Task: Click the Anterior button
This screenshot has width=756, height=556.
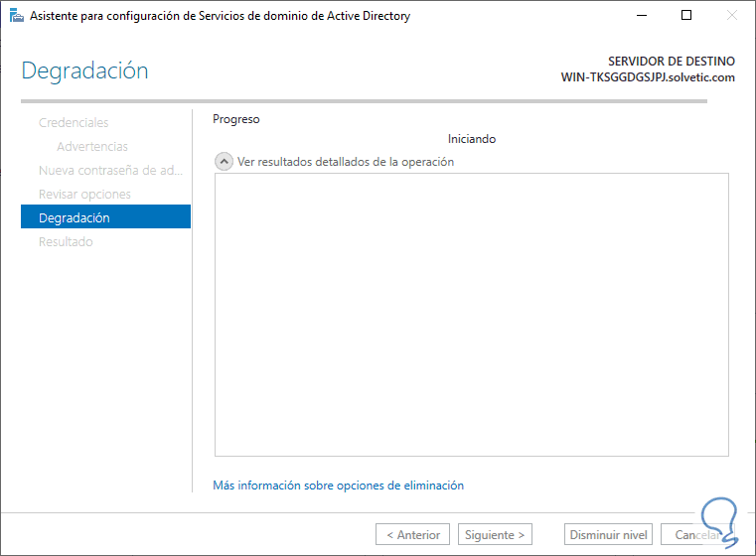Action: click(412, 534)
